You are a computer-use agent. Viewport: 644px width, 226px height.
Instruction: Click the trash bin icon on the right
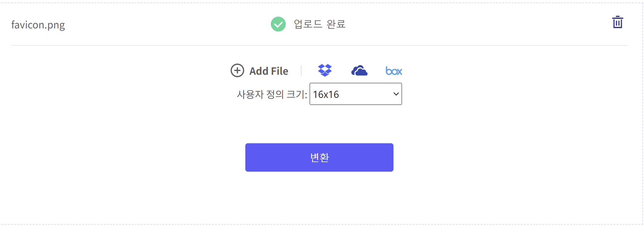tap(617, 22)
